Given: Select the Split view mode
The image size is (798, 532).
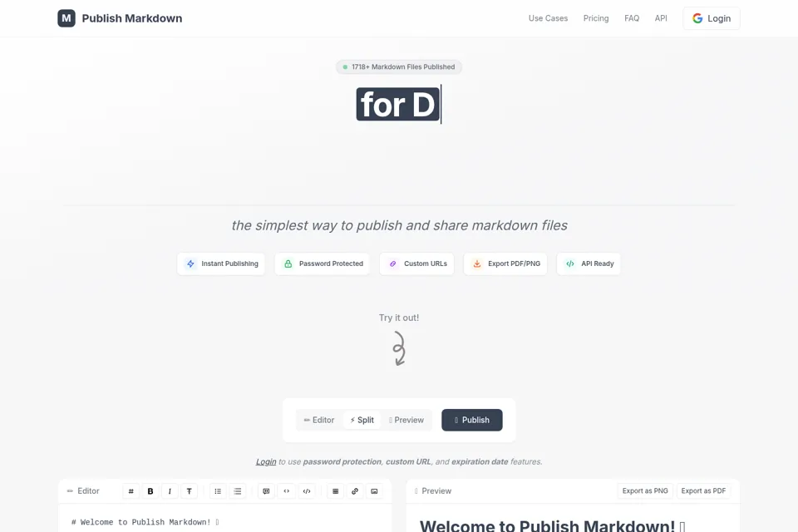Looking at the screenshot, I should tap(362, 420).
